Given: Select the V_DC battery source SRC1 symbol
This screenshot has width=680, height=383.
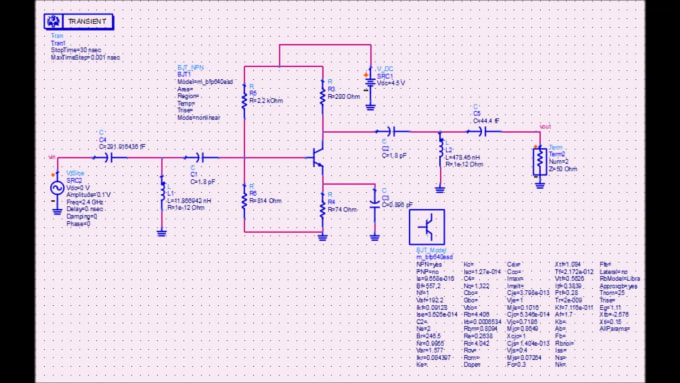Looking at the screenshot, I should click(x=369, y=83).
